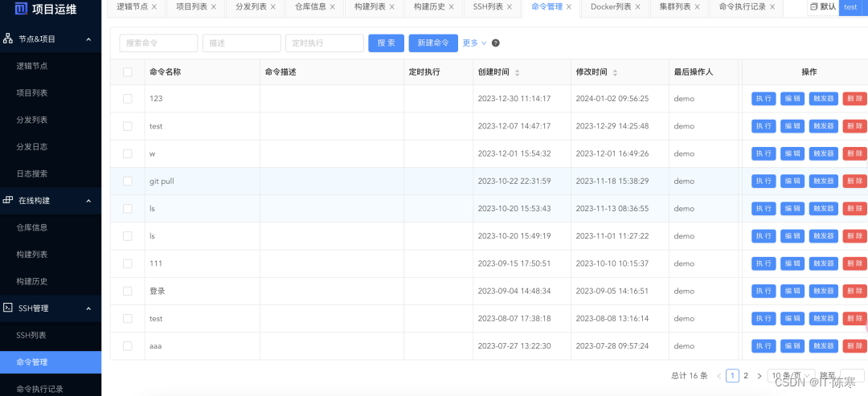Click 编辑 for command 111

pyautogui.click(x=792, y=263)
